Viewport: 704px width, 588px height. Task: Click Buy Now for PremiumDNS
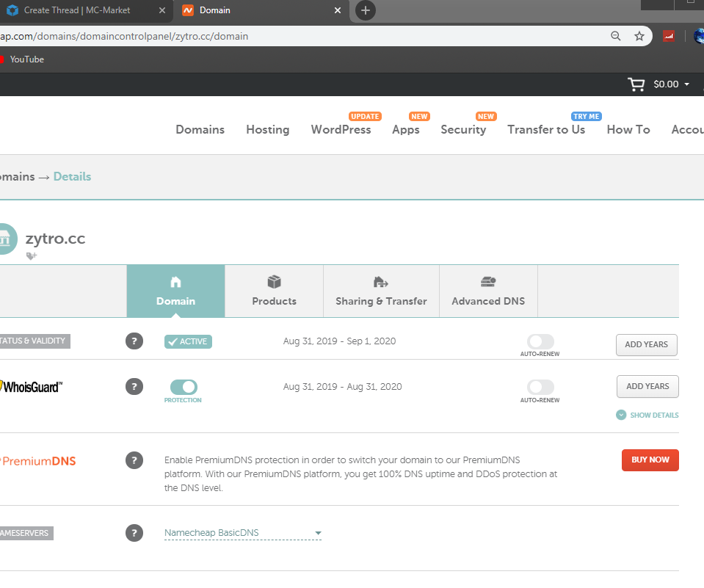point(650,460)
